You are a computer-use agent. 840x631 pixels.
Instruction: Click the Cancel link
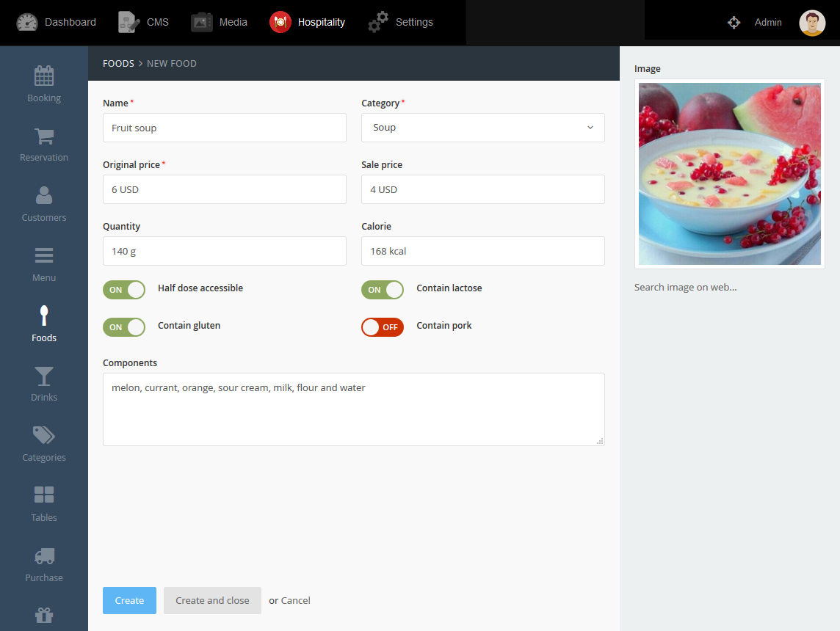296,600
